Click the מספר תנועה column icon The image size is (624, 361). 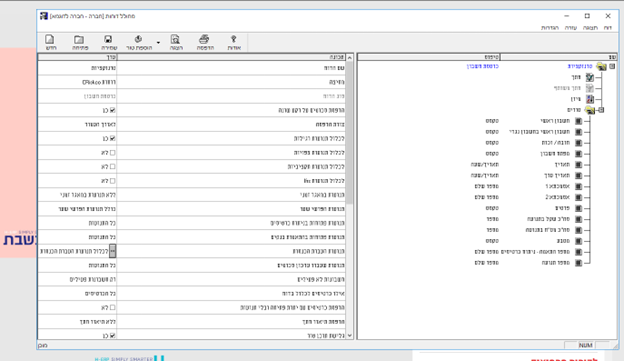pos(578,263)
